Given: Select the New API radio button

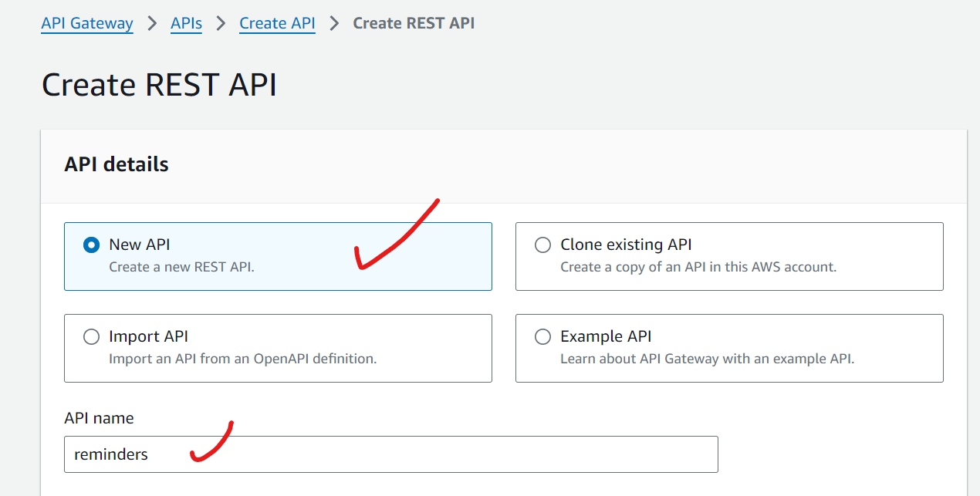Looking at the screenshot, I should tap(92, 245).
